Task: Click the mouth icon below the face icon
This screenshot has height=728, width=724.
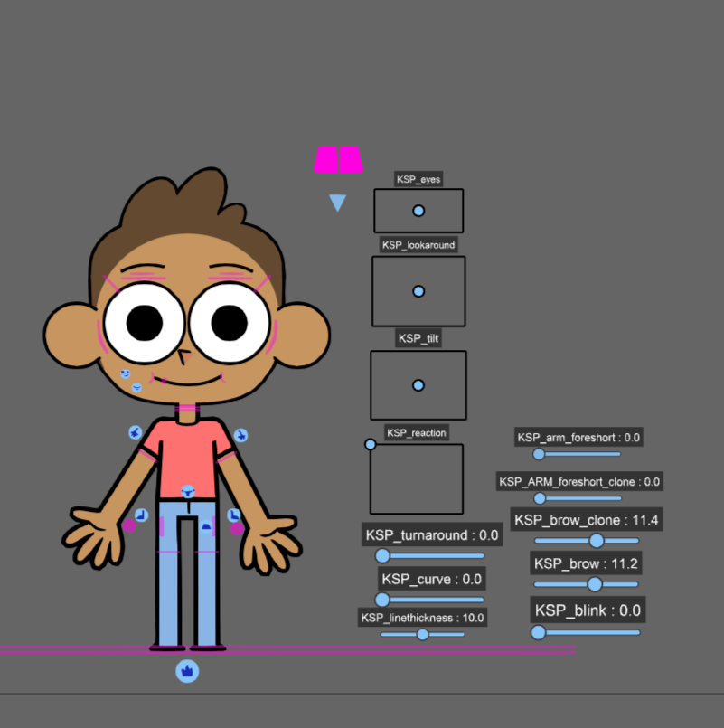Action: coord(136,387)
